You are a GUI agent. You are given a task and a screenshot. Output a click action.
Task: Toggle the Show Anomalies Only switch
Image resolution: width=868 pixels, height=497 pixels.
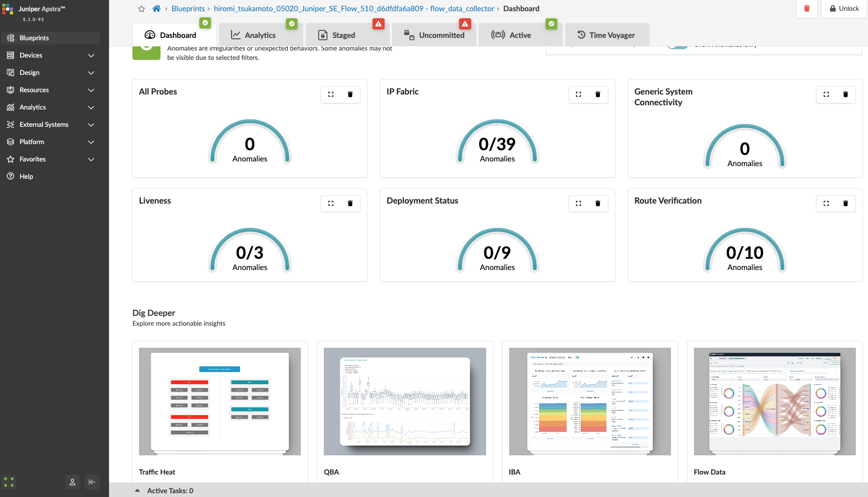[677, 46]
